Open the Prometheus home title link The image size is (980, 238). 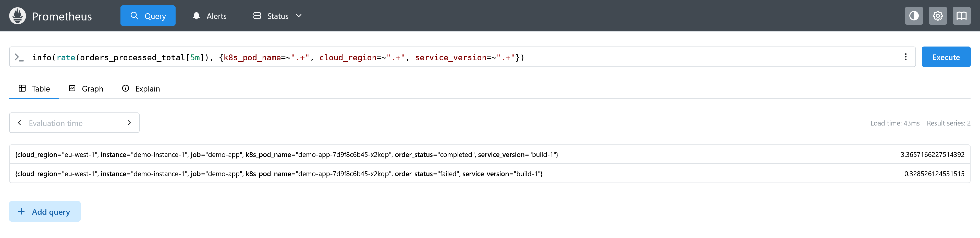tap(62, 16)
